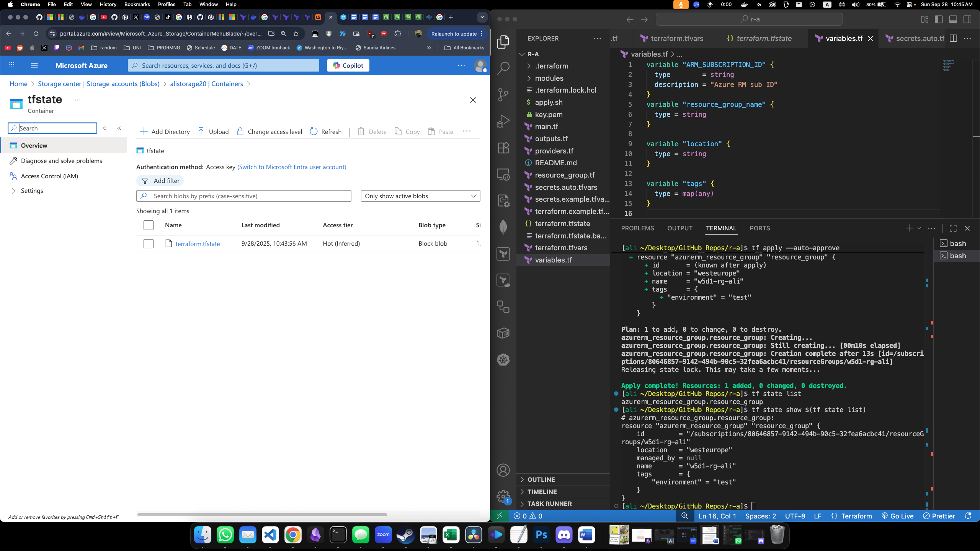Viewport: 980px width, 551px height.
Task: Open the Kubernetes view in the activity bar
Action: [x=503, y=360]
